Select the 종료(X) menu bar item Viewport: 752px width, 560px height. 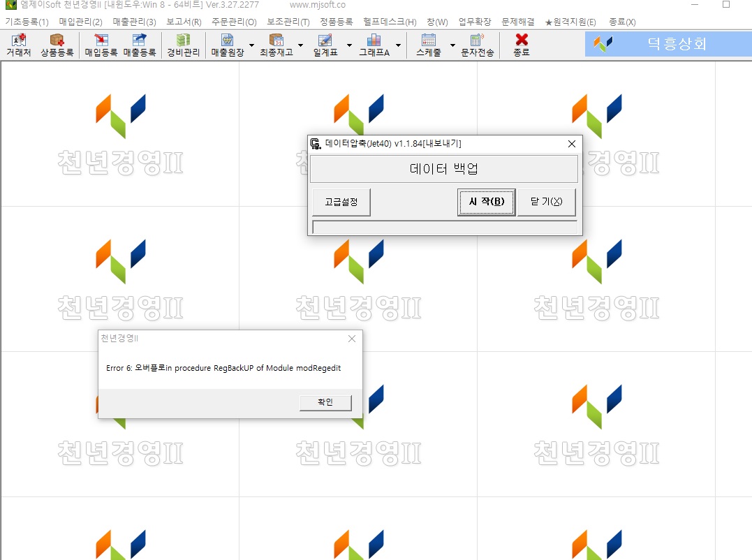tap(622, 22)
